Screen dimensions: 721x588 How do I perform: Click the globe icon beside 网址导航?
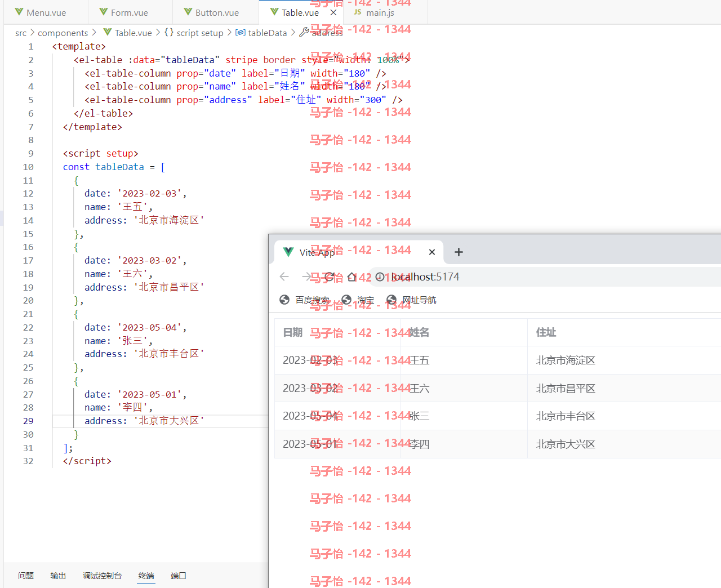pyautogui.click(x=391, y=300)
